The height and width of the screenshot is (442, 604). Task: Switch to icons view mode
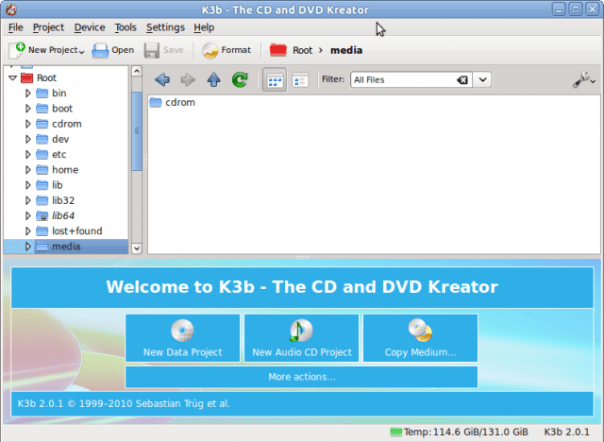pyautogui.click(x=274, y=80)
